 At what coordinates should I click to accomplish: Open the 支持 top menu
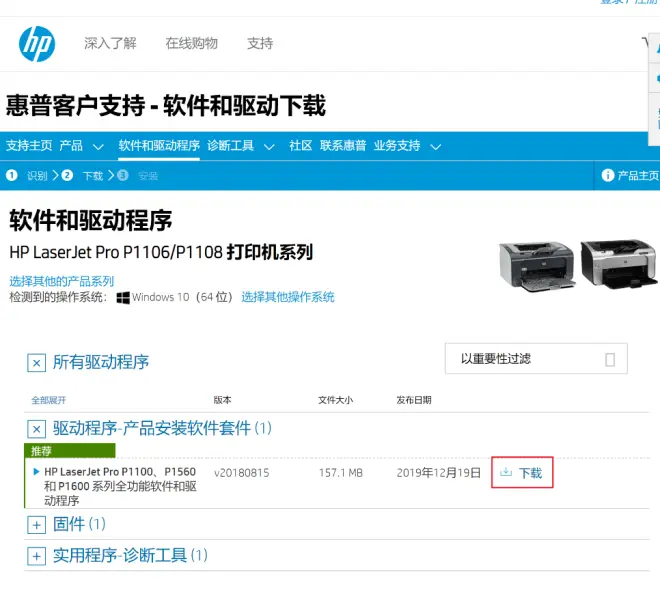coord(260,43)
